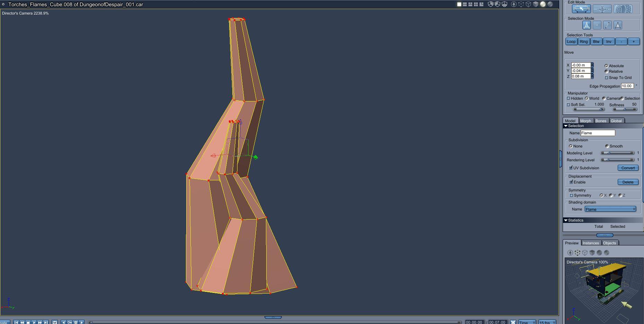This screenshot has width=644, height=324.
Task: Play the animation
Action: [34, 322]
